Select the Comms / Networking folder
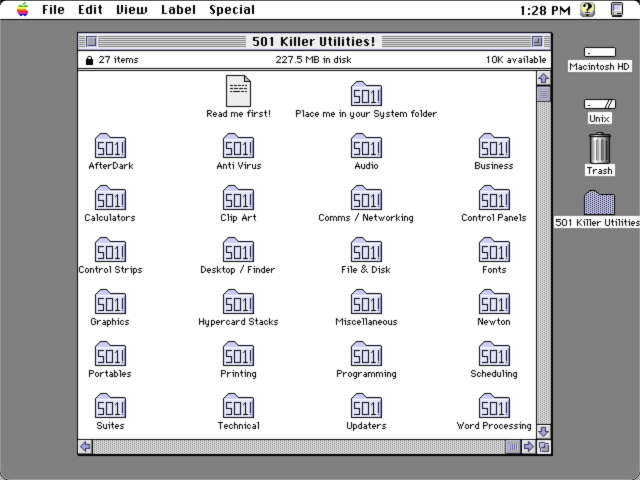Image resolution: width=640 pixels, height=480 pixels. (x=366, y=198)
